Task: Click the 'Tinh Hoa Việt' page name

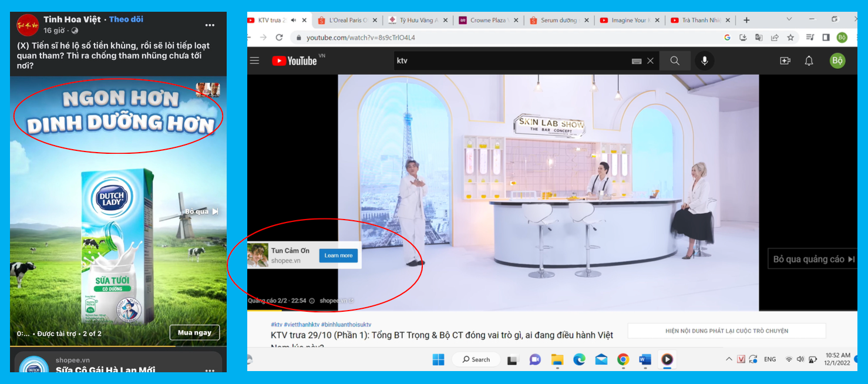Action: tap(72, 19)
